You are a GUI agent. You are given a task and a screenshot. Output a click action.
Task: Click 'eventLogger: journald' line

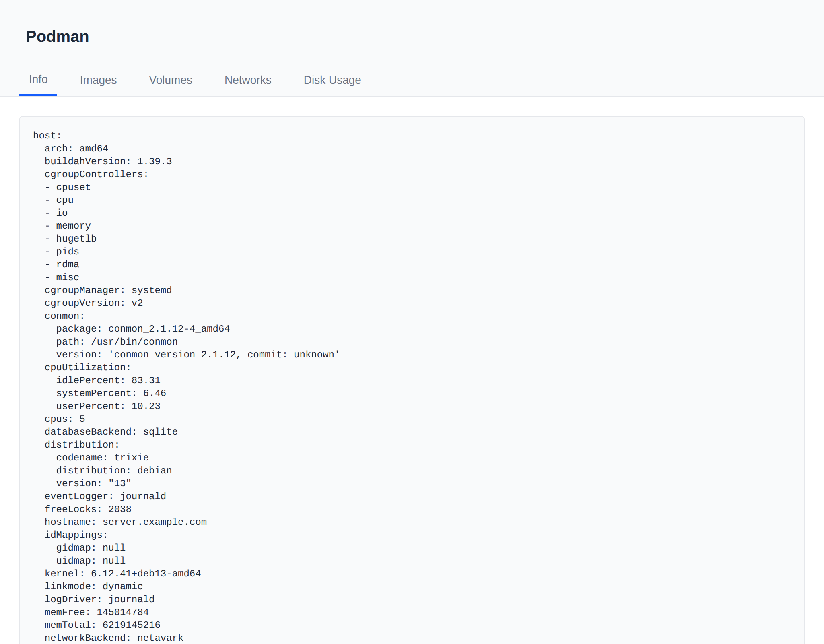[105, 496]
